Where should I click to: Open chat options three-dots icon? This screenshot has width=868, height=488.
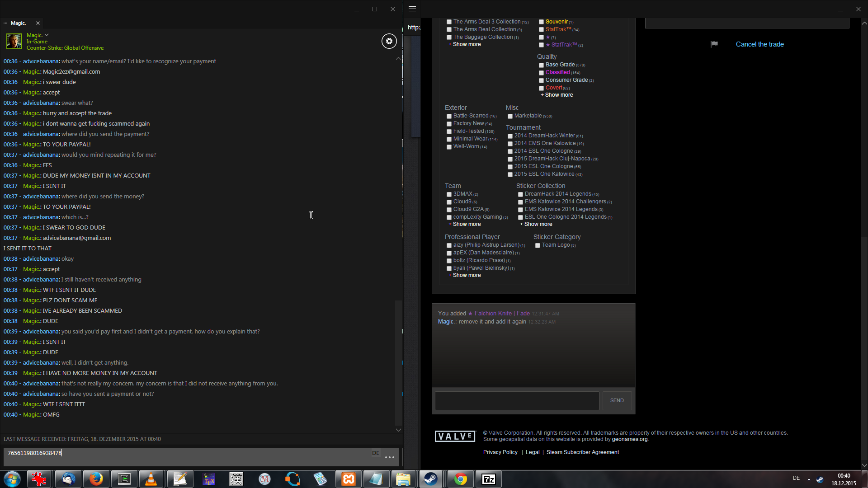pos(389,457)
